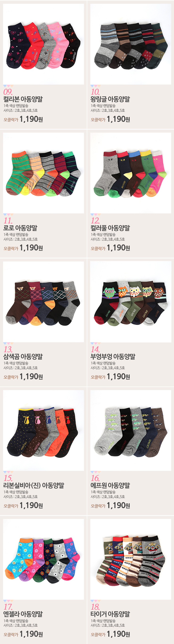View the 리본실비아(진) cat socks photo
Screen dimensions: 174x644
(43, 430)
